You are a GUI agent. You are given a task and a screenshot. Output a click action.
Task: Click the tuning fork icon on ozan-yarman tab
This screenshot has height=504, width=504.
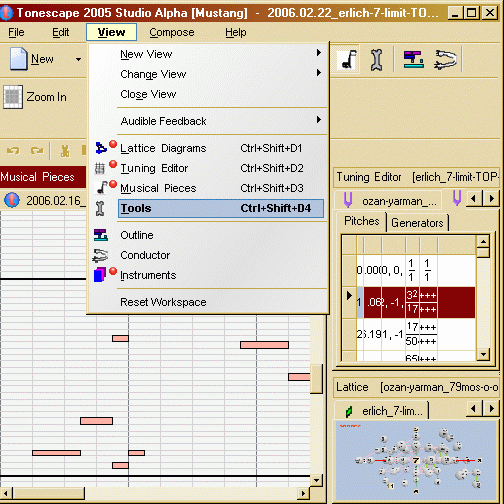click(x=348, y=200)
